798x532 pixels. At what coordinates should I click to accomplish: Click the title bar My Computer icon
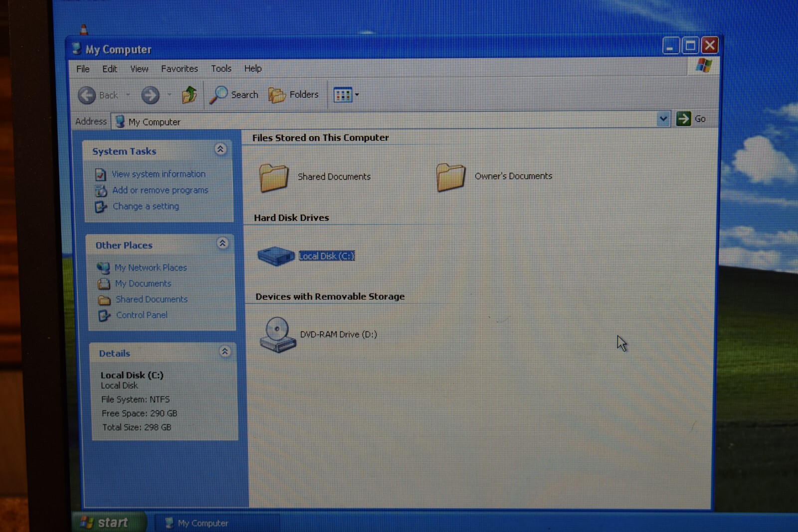[76, 48]
